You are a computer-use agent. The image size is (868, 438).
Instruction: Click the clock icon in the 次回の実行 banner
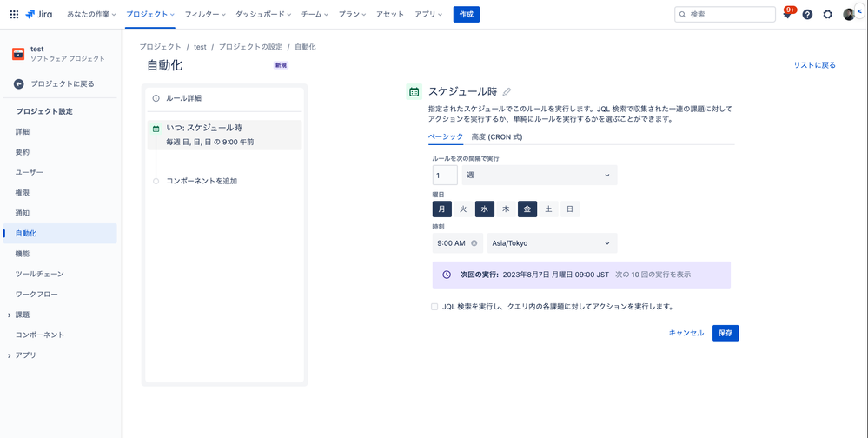pyautogui.click(x=447, y=275)
